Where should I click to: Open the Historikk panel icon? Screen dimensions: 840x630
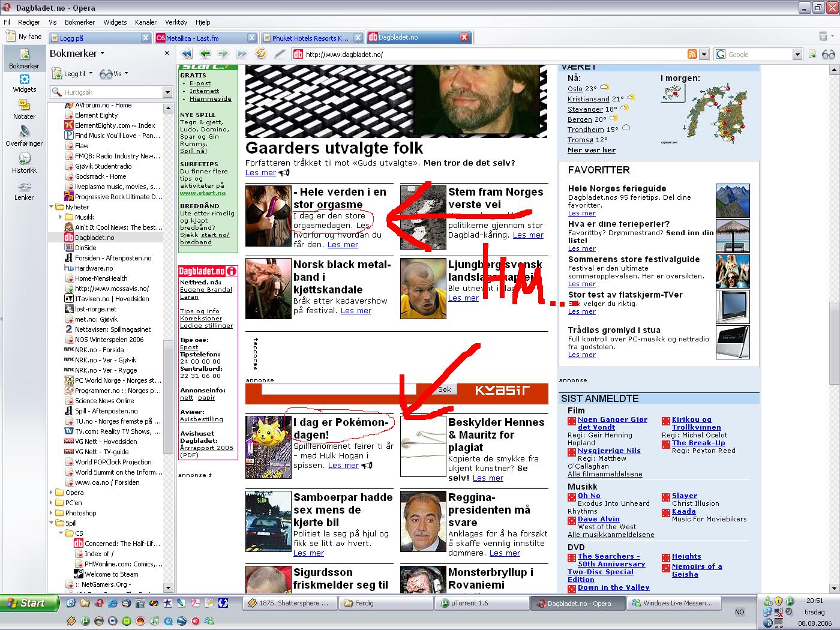[x=24, y=163]
